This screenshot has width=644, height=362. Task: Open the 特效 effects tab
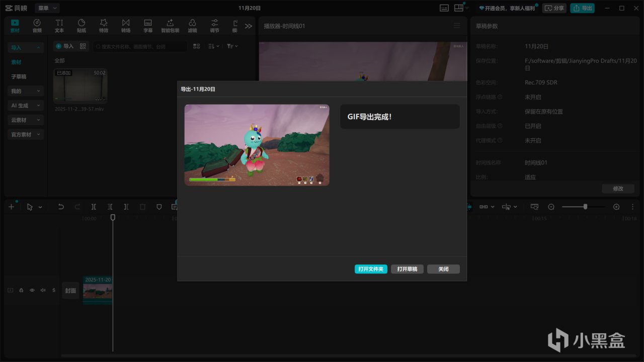(104, 26)
